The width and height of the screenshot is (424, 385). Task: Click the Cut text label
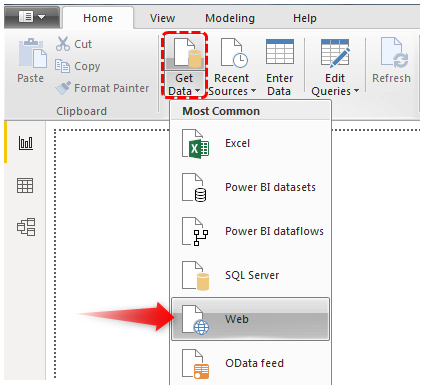(x=83, y=44)
